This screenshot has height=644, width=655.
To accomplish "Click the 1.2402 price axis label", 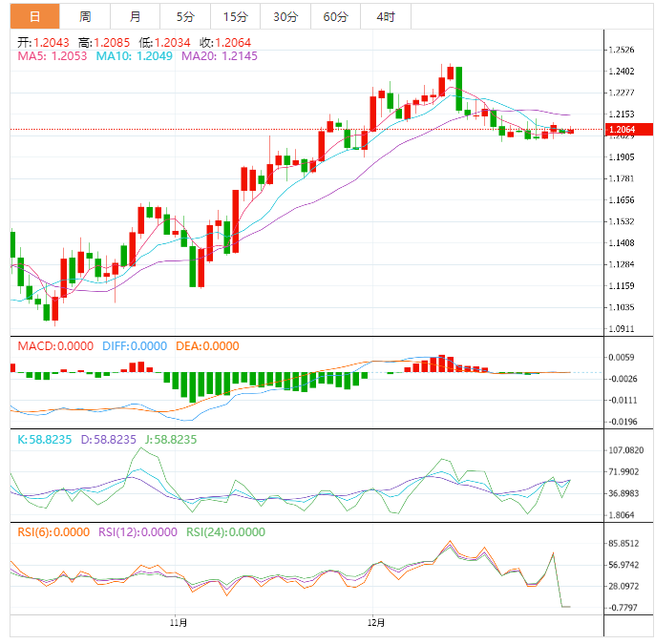I will click(x=622, y=72).
